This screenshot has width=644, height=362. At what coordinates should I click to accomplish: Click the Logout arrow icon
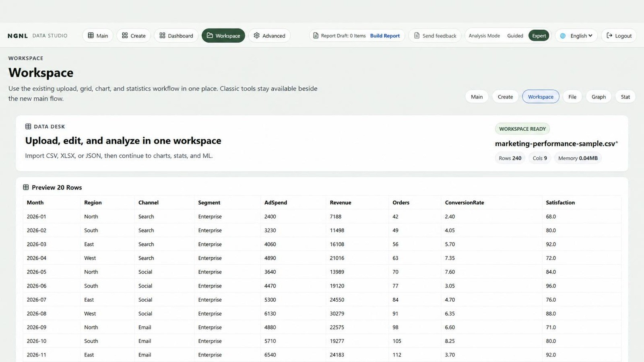(609, 35)
